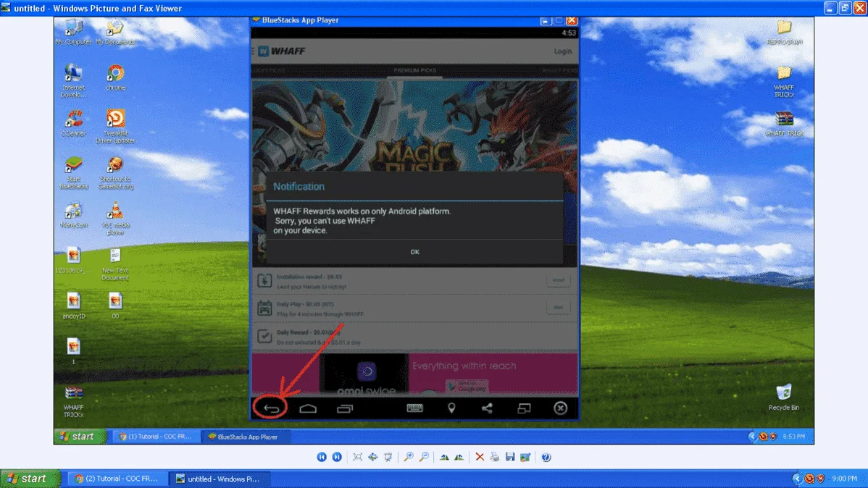Click Install button for Installation reward

[x=558, y=280]
